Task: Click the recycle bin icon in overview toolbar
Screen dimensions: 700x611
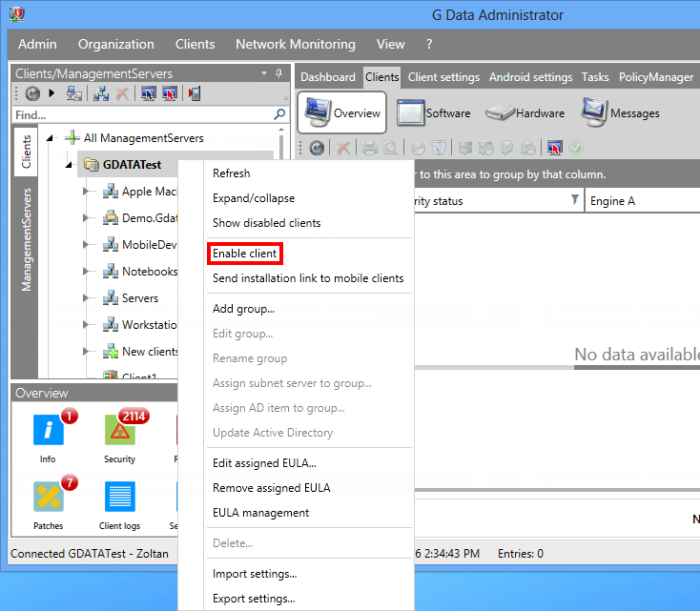Action: [439, 148]
